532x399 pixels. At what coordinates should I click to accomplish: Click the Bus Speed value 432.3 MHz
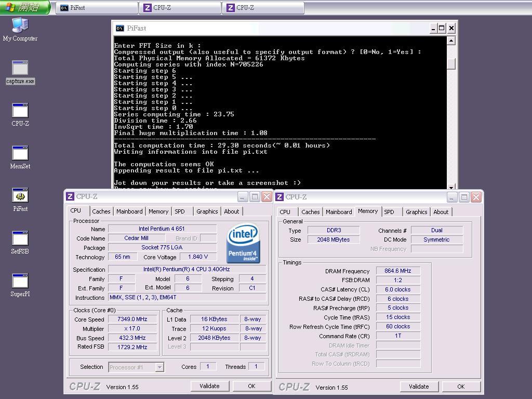(132, 338)
